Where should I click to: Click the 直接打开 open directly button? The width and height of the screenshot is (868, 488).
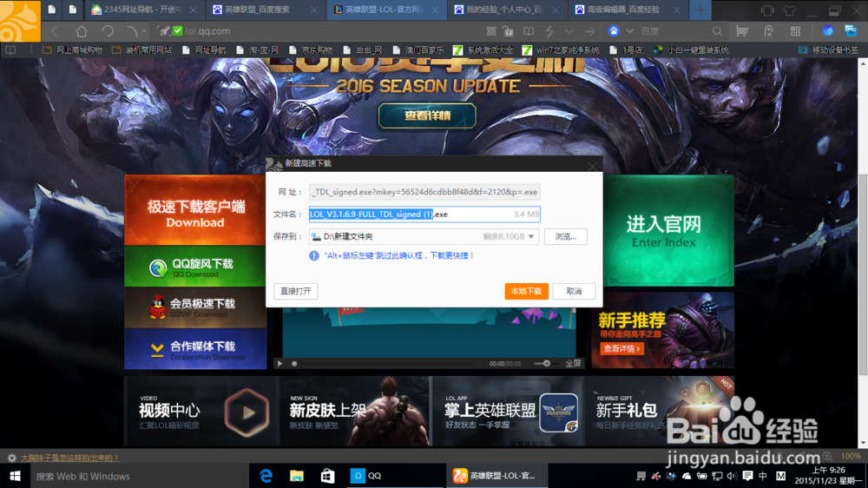pyautogui.click(x=296, y=292)
